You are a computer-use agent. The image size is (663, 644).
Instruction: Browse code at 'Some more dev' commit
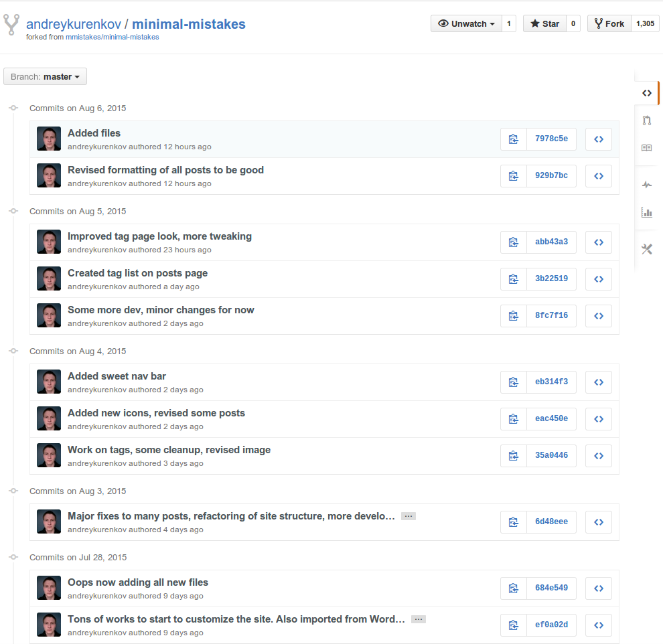point(598,316)
